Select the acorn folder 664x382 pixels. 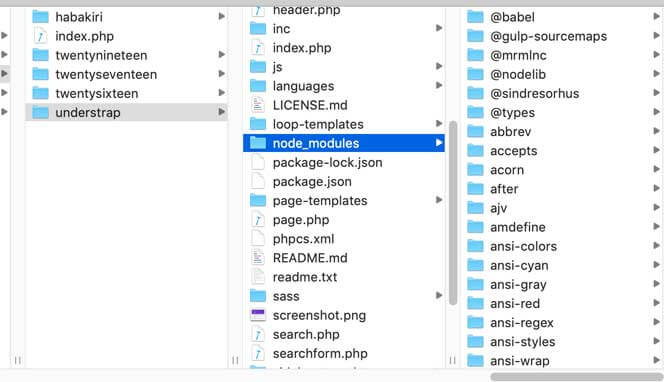[x=563, y=170]
